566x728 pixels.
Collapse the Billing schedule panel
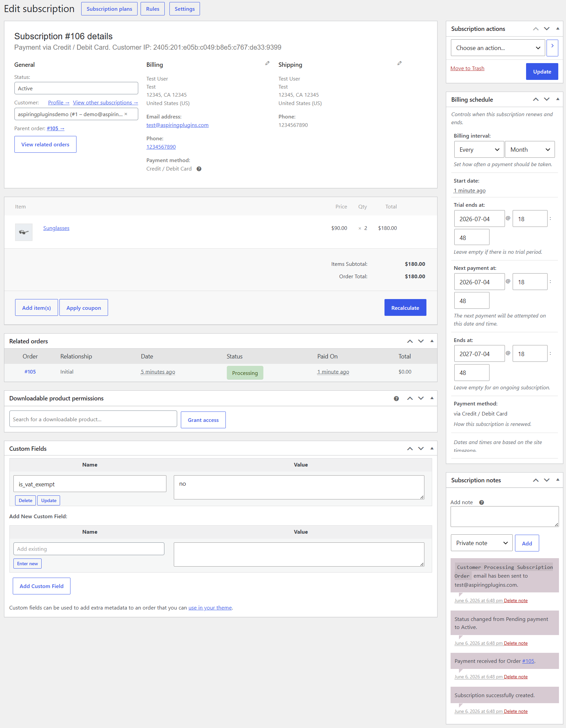click(x=558, y=99)
